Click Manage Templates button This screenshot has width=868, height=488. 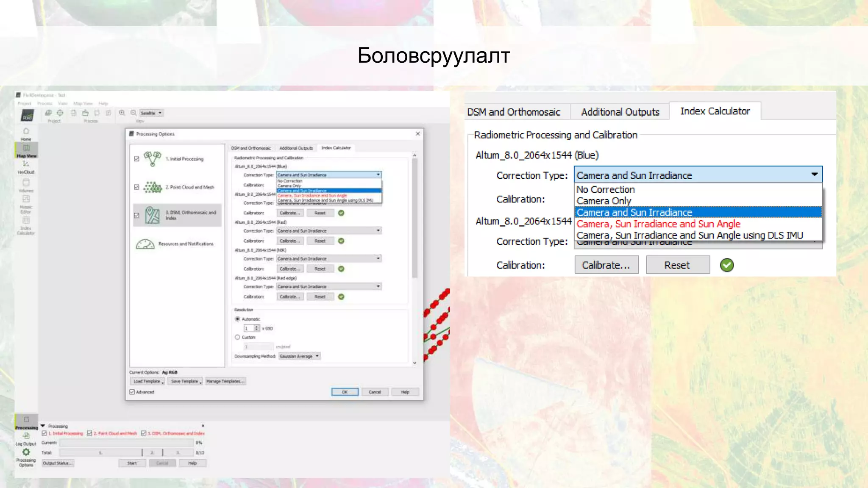pos(225,381)
